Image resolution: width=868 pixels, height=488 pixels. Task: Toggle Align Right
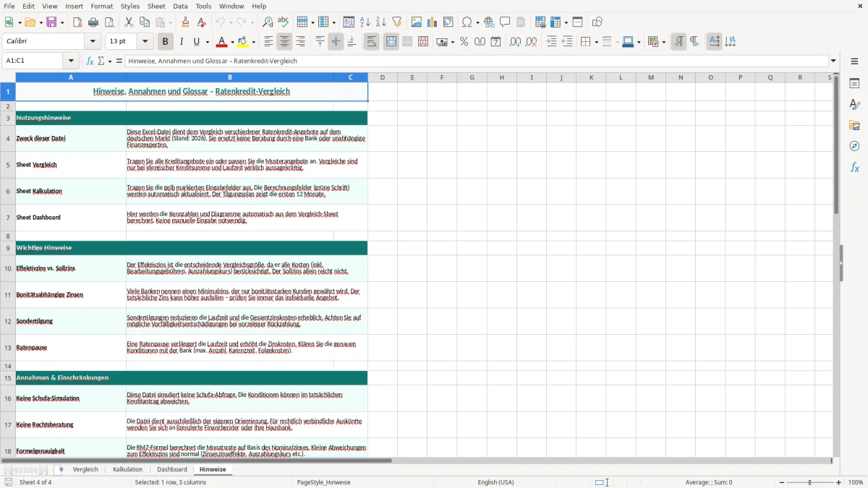300,42
